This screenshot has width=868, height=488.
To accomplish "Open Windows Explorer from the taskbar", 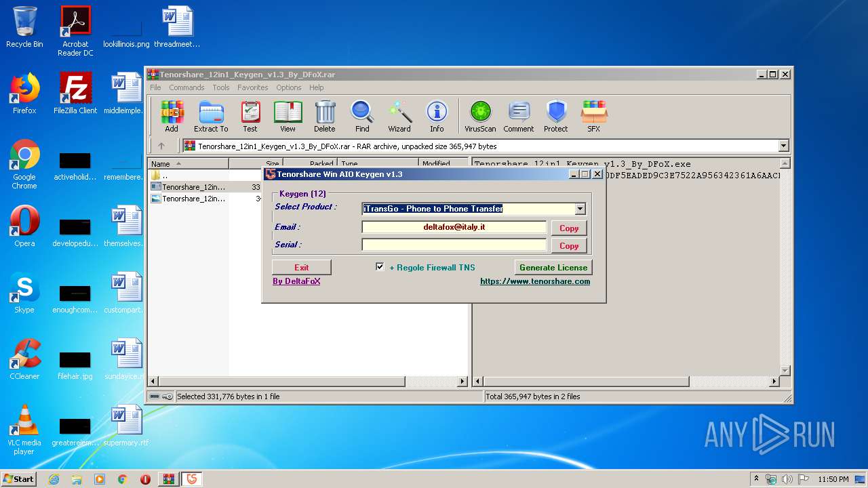I will coord(77,479).
